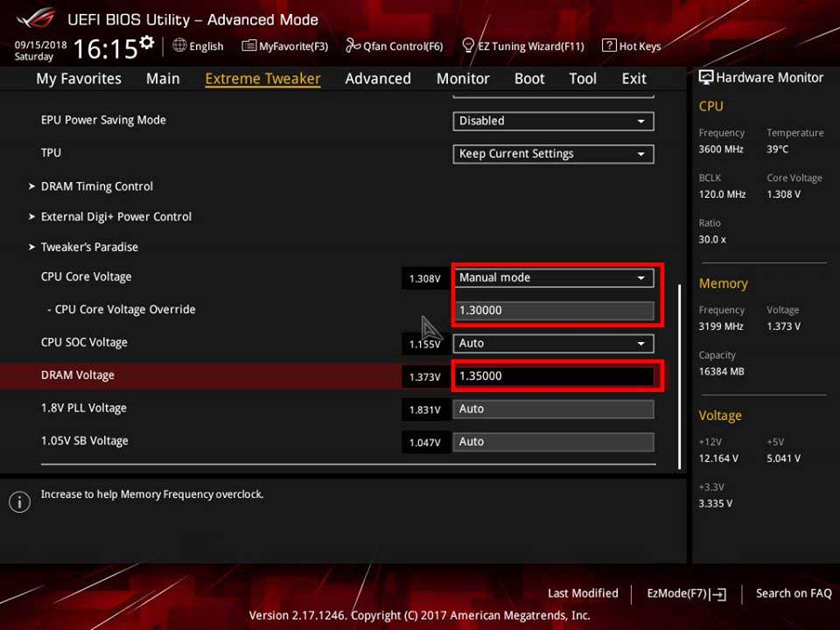Click the info icon beside help text

pos(20,502)
